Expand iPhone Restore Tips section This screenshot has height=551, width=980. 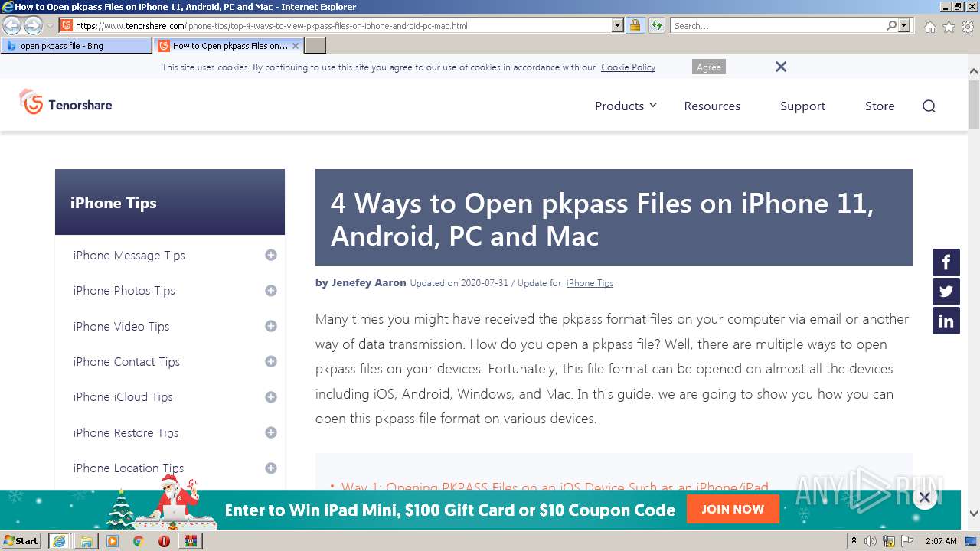pos(271,432)
